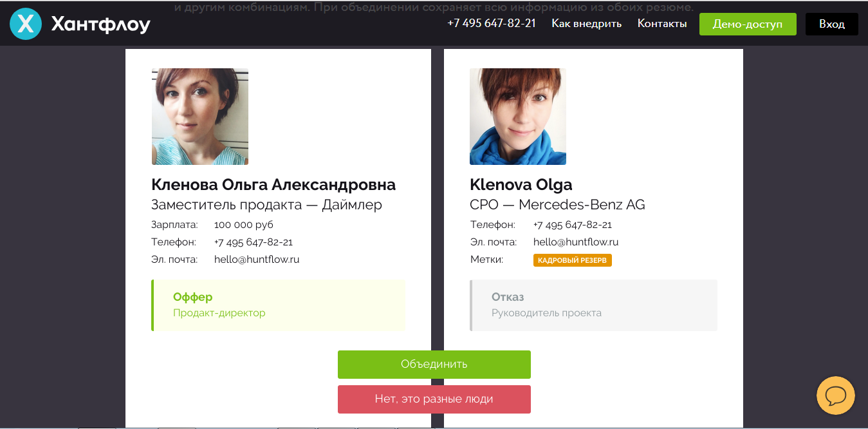The width and height of the screenshot is (868, 429).
Task: Click the Зарплата label
Action: [175, 225]
